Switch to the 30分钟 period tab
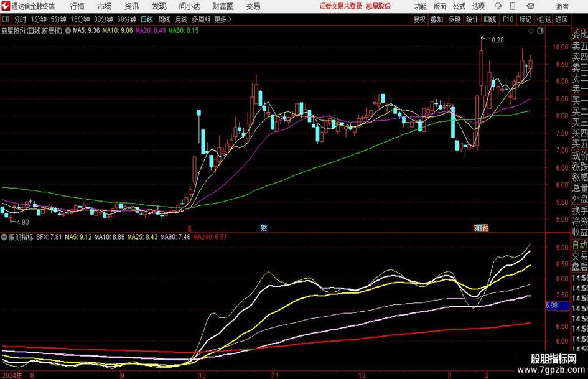 point(103,19)
